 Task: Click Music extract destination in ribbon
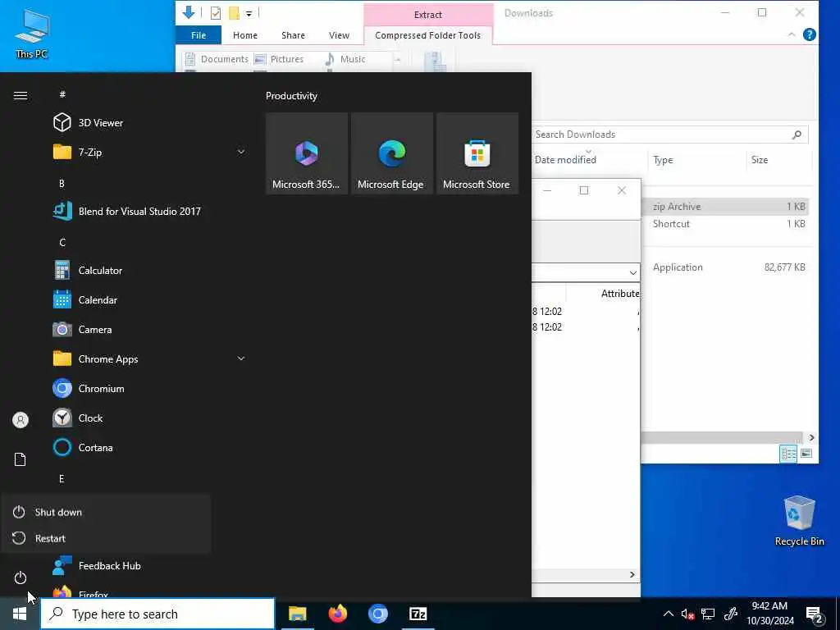click(345, 59)
